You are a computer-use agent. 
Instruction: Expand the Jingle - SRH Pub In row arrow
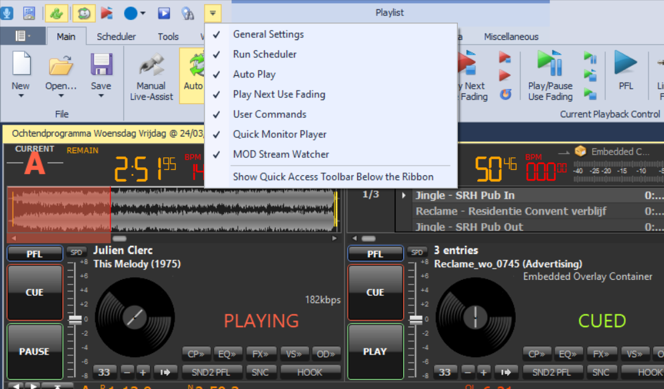(404, 195)
